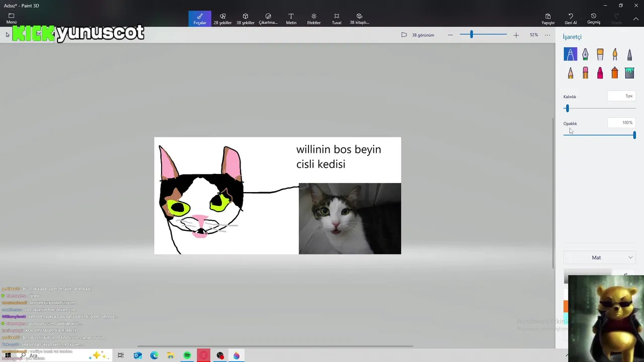Screen dimensions: 644x362
Task: Adjust the Opaklık opacity slider
Action: click(x=599, y=135)
